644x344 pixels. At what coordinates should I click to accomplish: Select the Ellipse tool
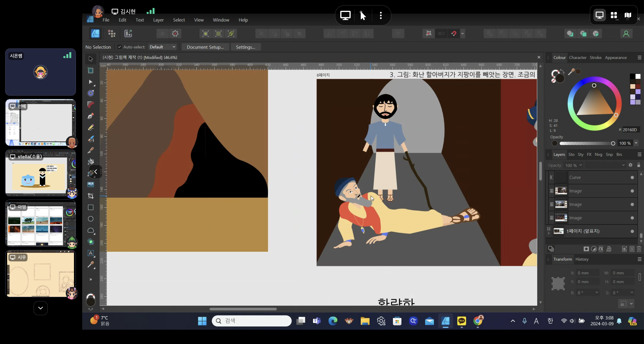pos(90,219)
